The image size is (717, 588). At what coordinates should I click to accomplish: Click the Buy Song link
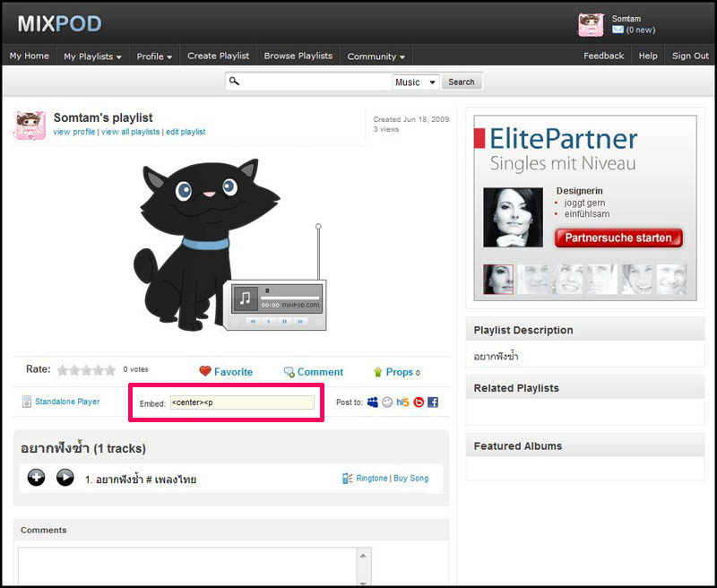[x=411, y=479]
